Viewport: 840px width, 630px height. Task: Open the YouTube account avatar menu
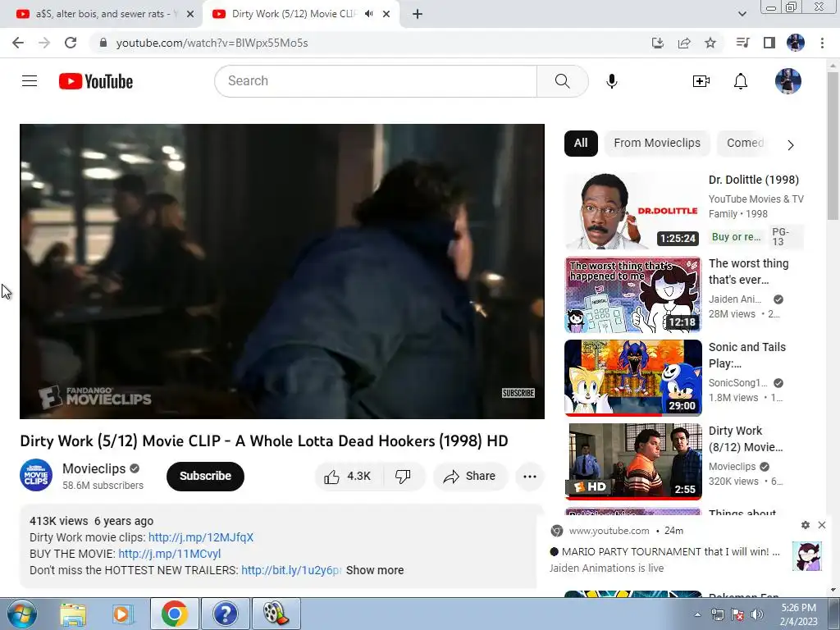coord(788,81)
